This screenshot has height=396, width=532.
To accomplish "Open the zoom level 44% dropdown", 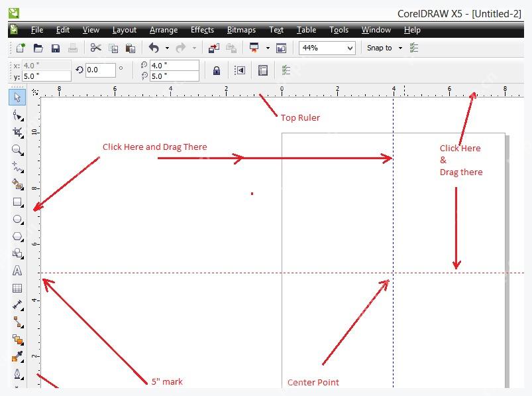I will point(350,48).
